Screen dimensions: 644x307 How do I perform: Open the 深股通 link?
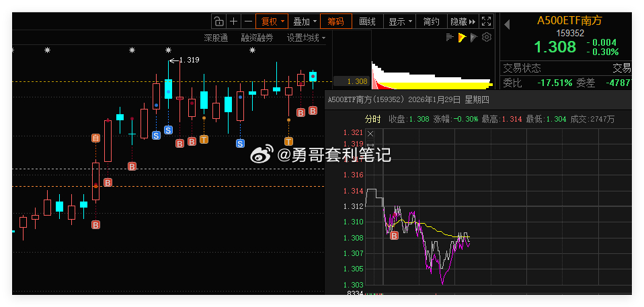216,38
